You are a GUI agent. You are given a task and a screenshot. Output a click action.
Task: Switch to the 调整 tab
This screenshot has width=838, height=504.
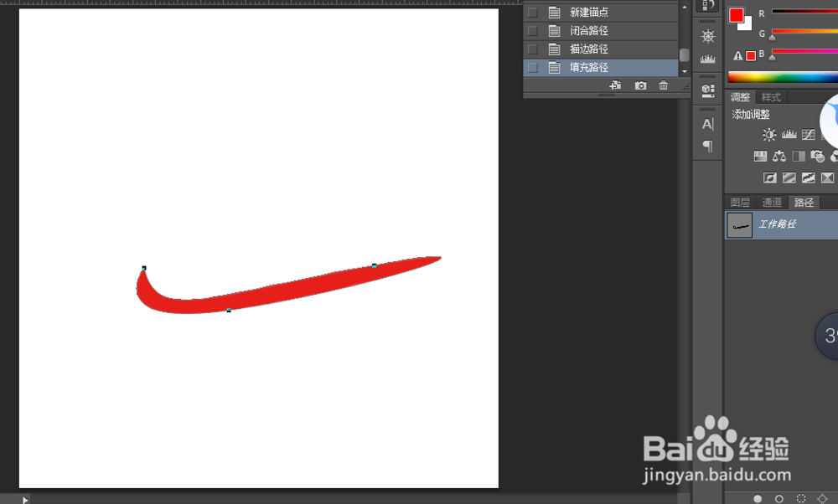tap(740, 97)
